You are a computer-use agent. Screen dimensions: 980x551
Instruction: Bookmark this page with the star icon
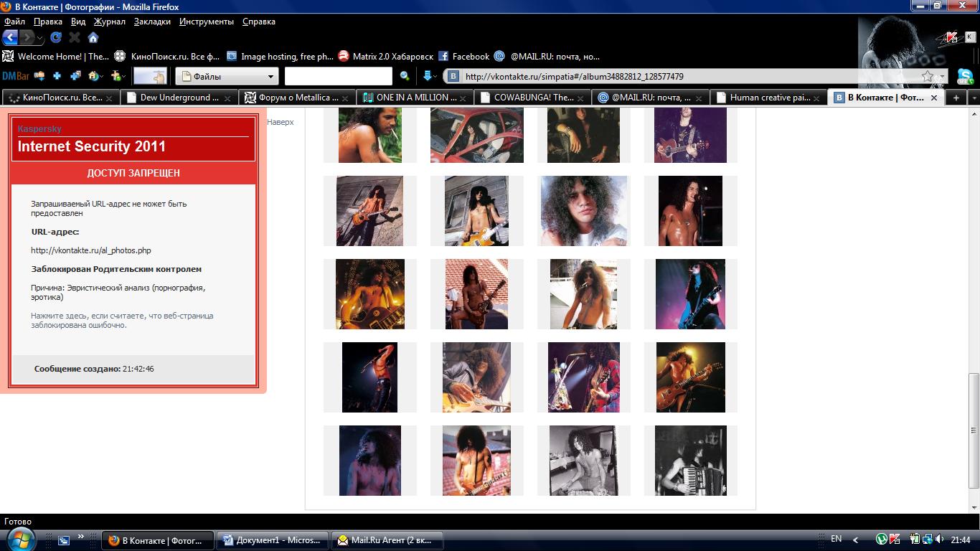[x=928, y=76]
